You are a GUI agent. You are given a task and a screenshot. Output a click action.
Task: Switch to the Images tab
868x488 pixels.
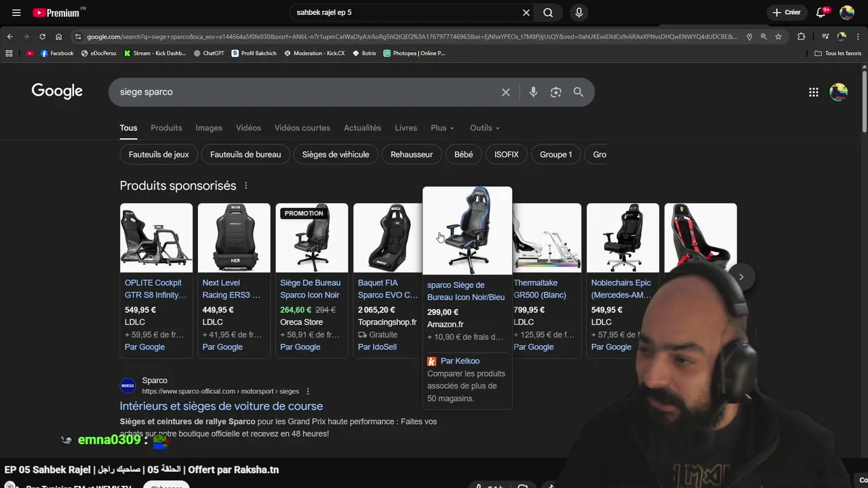coord(209,128)
